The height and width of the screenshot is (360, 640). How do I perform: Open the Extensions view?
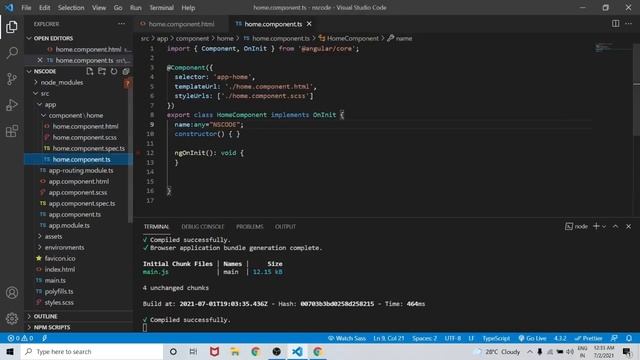click(12, 131)
